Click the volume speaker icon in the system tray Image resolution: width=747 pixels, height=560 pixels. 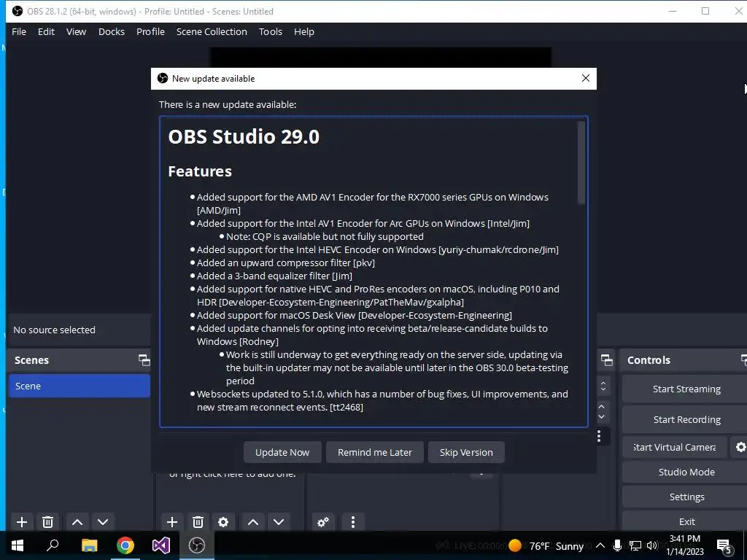pos(652,545)
